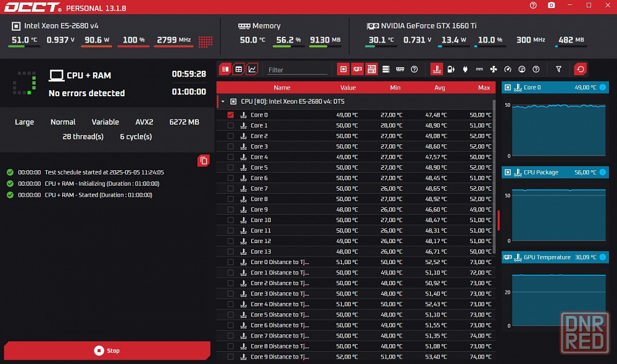Click the NVIDIA GeForce GTX 1660 Ti label
The image size is (617, 364).
(x=429, y=26)
